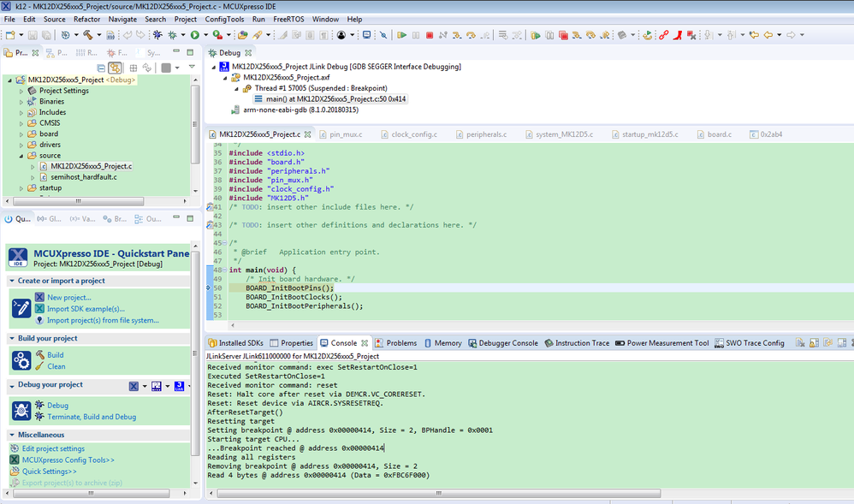Viewport: 854px width, 504px height.
Task: Expand the CMSIS folder node
Action: [x=21, y=123]
